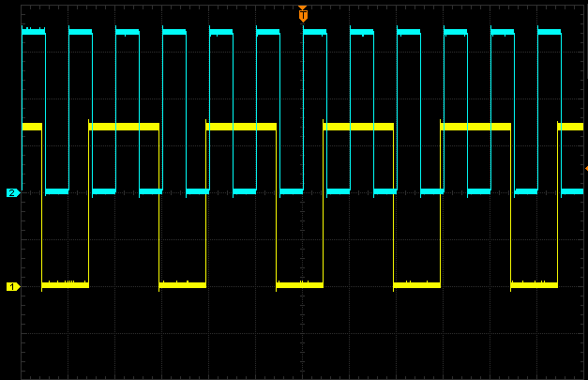Click the first cyan low segment from left

[56, 191]
